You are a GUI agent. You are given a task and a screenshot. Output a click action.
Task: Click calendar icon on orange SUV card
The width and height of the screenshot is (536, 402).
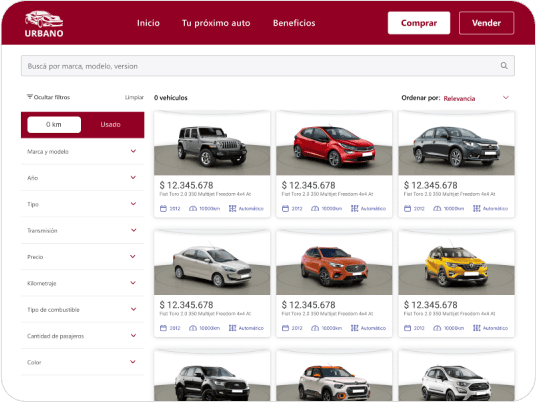pos(285,328)
